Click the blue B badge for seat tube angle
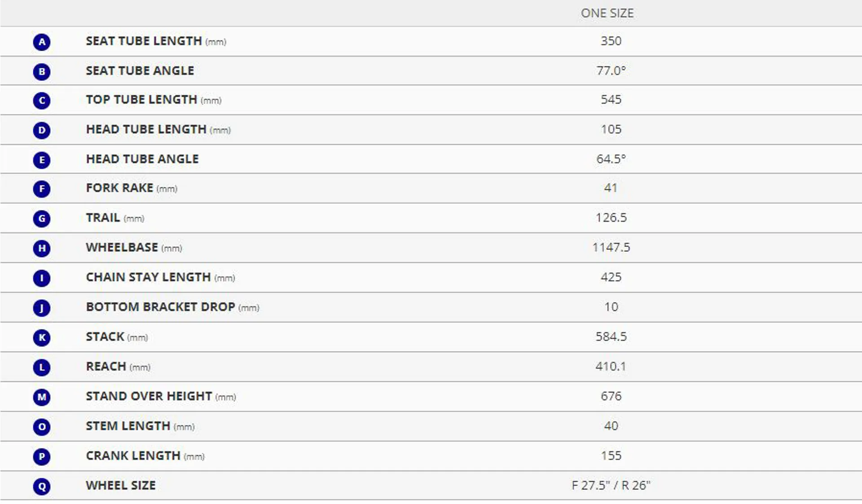 42,71
